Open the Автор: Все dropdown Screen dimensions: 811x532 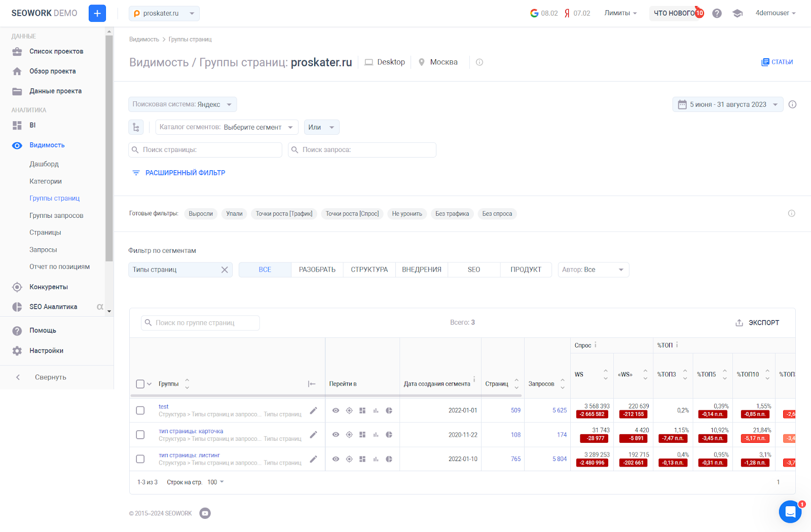(594, 270)
